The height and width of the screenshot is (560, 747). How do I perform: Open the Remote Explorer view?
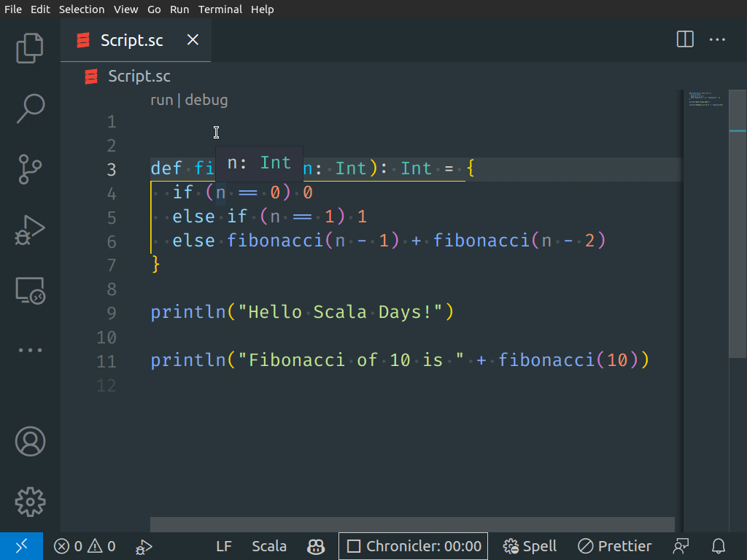[x=30, y=290]
